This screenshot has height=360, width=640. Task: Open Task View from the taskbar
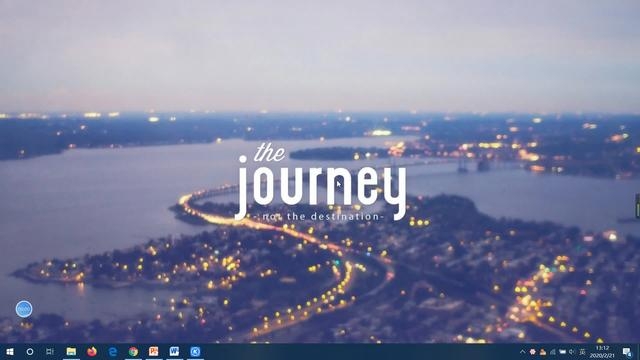[x=50, y=351]
